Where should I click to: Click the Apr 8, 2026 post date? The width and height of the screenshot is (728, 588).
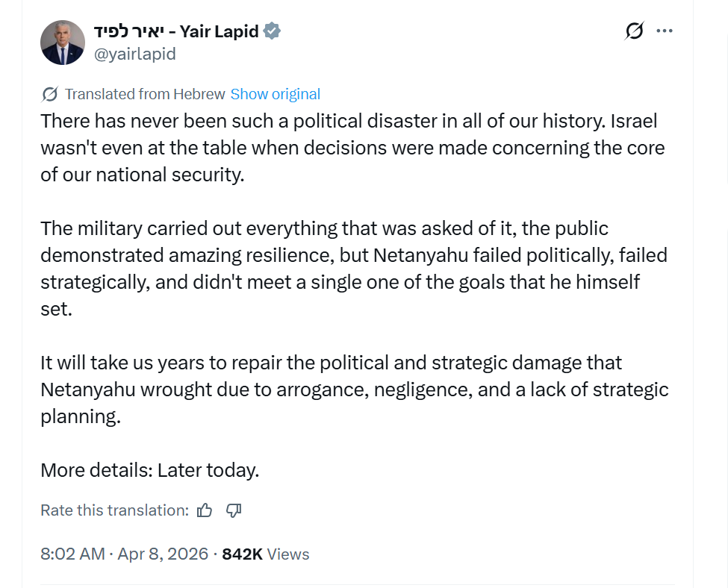[163, 554]
